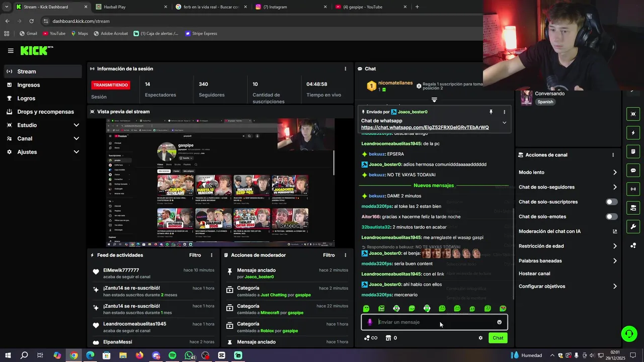Open Spotify from the taskbar
Screen dimensions: 644x362
pos(172,355)
